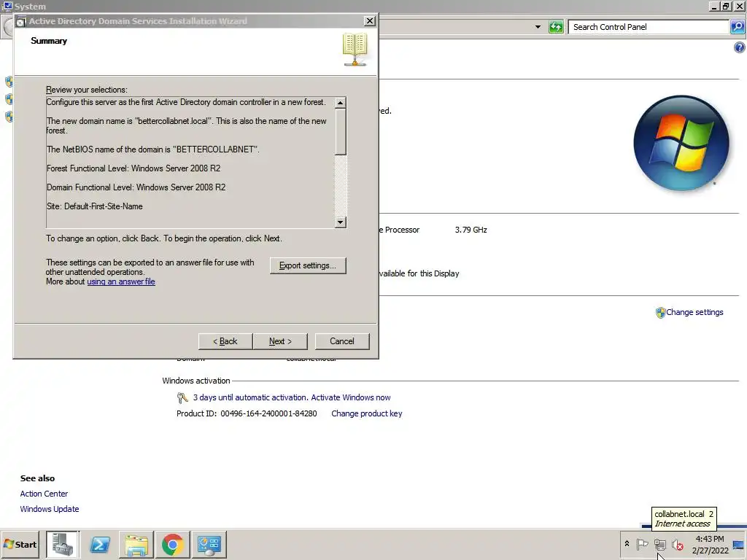Minimize the System window
747x560 pixels.
[x=713, y=6]
